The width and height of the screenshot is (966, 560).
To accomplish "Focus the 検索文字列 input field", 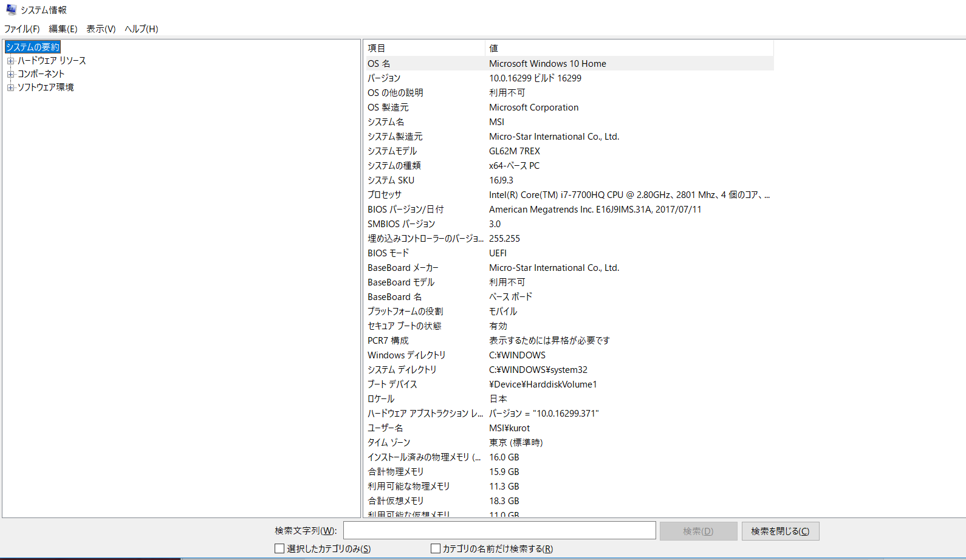I will [499, 530].
